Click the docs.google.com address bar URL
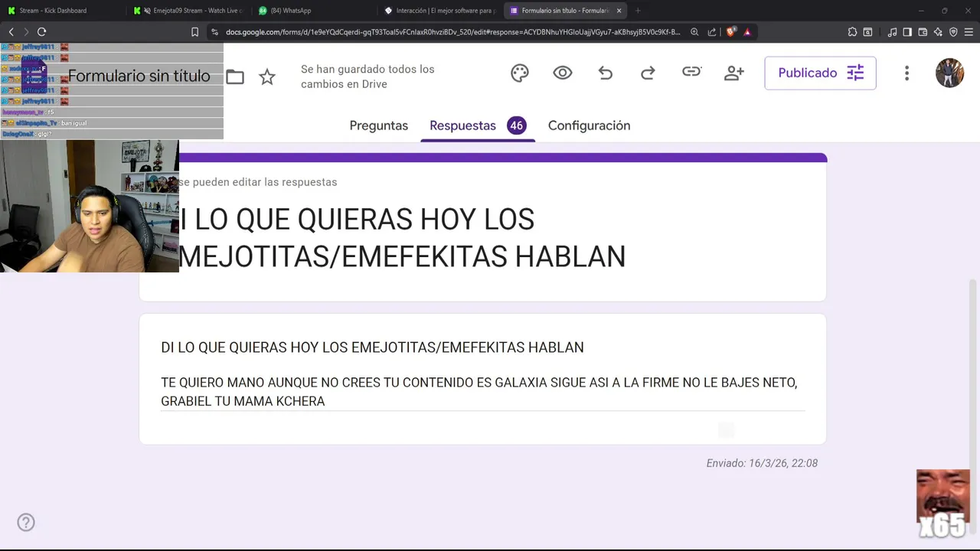The height and width of the screenshot is (551, 980). tap(452, 32)
